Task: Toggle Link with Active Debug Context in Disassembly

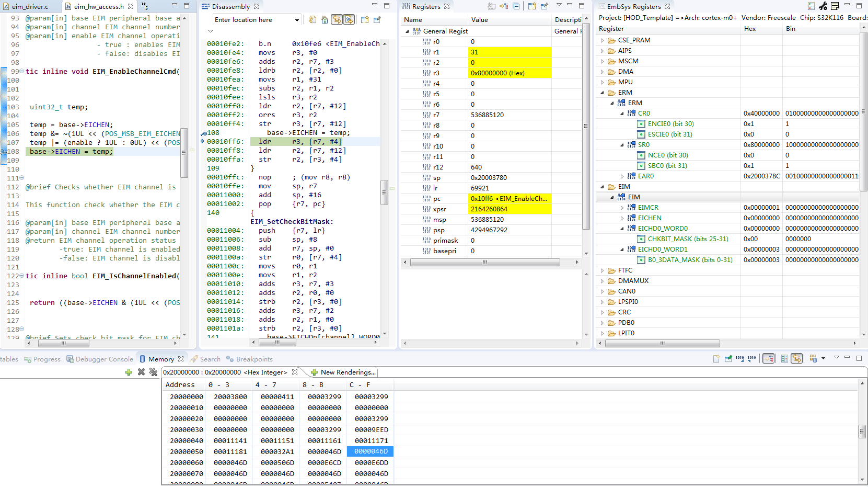Action: click(x=337, y=19)
